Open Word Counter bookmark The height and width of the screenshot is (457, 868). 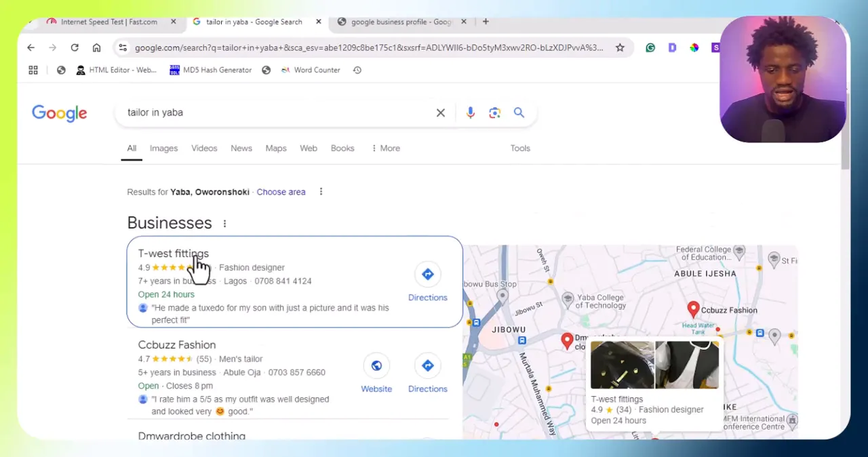pos(311,70)
